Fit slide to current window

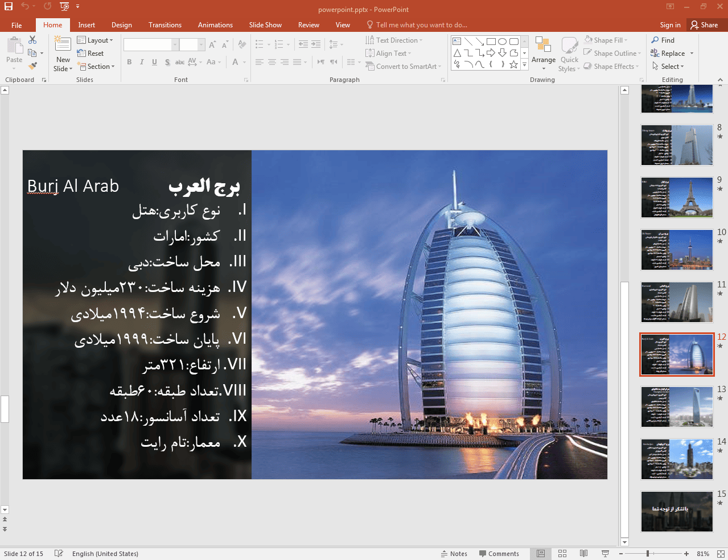(x=721, y=554)
